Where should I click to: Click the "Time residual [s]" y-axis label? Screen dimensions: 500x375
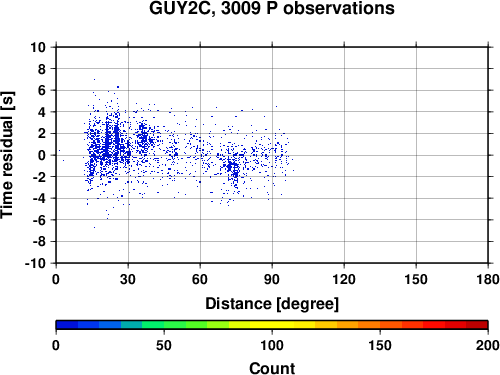[x=7, y=155]
